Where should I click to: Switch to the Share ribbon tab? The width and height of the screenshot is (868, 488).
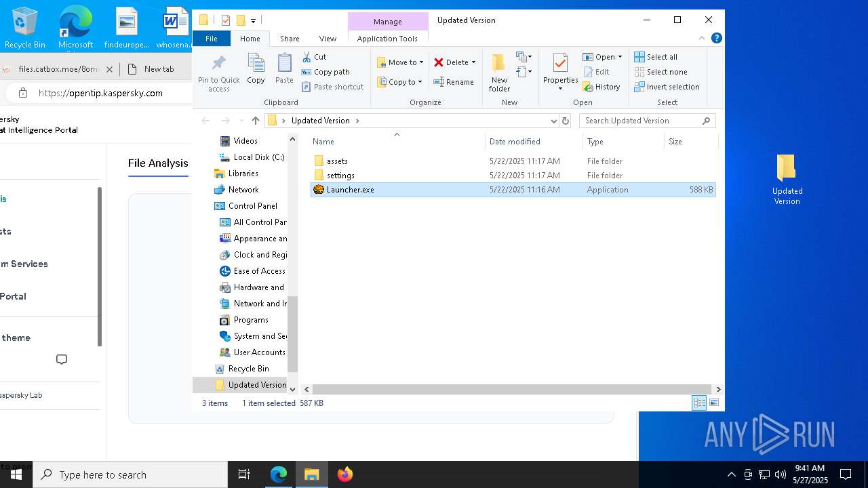[x=290, y=39]
